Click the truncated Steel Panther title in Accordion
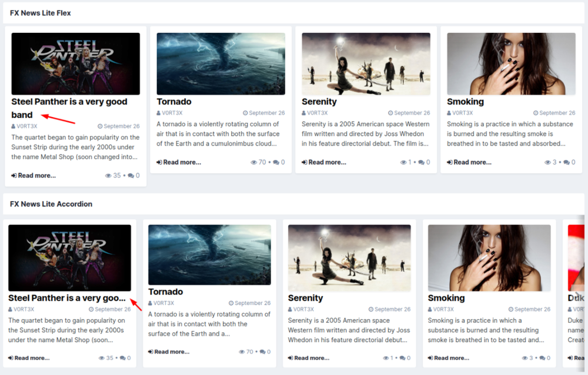 tap(66, 298)
